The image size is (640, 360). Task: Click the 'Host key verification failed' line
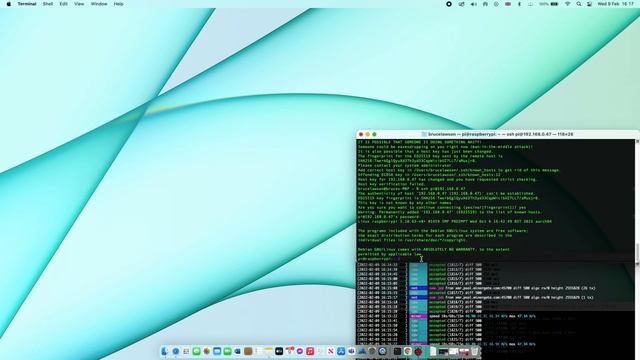tap(390, 184)
